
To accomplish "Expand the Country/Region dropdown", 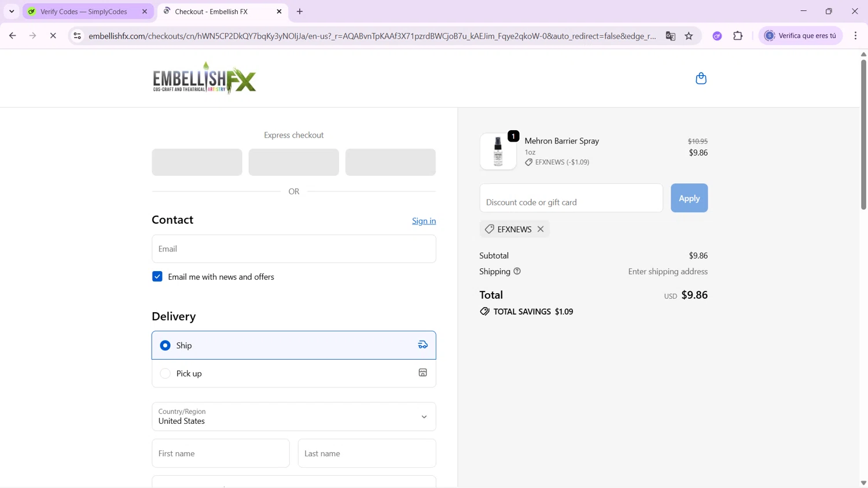I will 294,416.
